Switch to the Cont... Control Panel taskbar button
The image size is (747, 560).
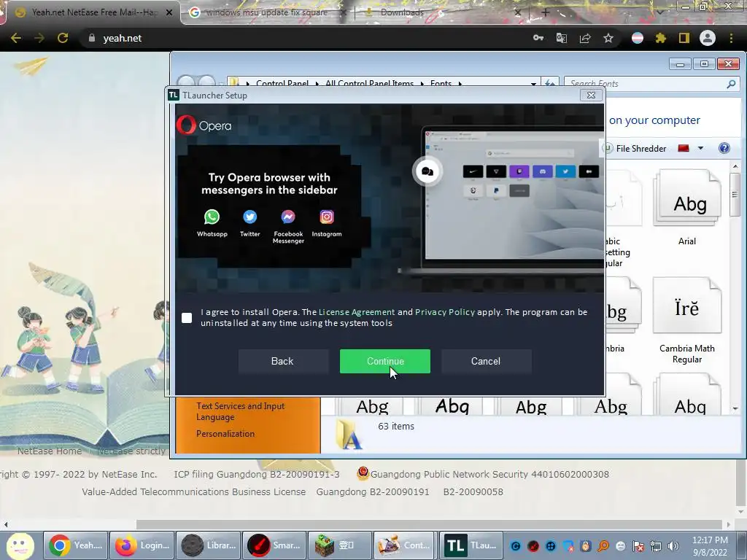pyautogui.click(x=404, y=545)
